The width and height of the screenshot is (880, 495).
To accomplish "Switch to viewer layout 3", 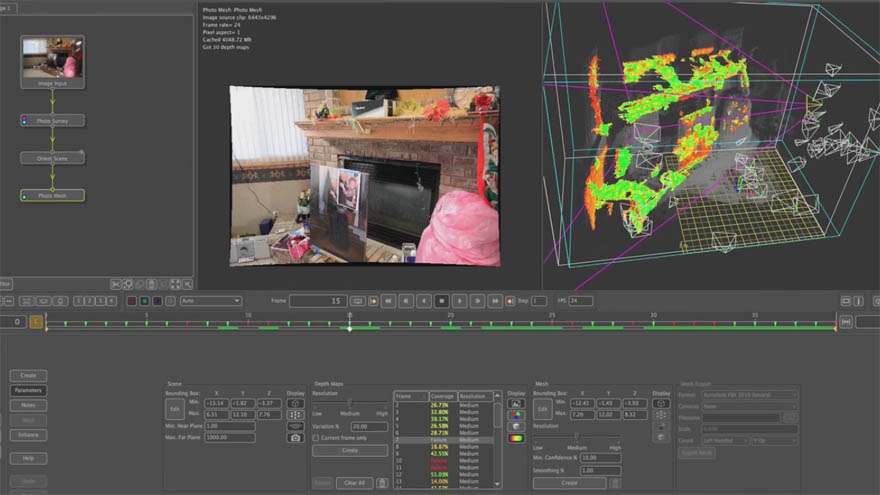I will (x=100, y=301).
